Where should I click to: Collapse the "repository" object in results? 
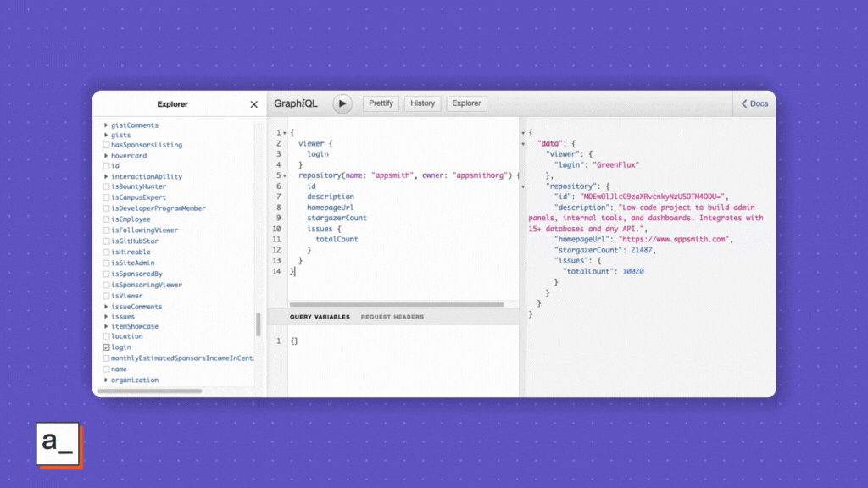(523, 186)
